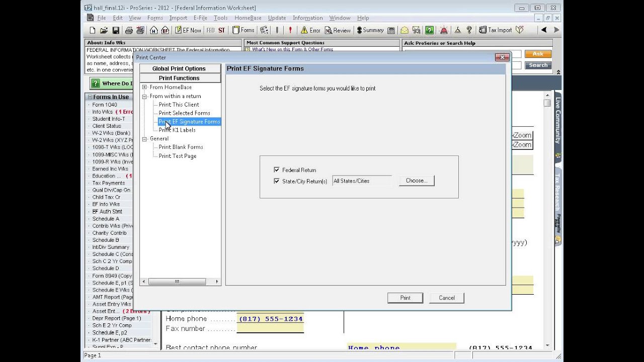The width and height of the screenshot is (644, 362).
Task: Select Tax Payments in Forms In Use
Action: 109,183
